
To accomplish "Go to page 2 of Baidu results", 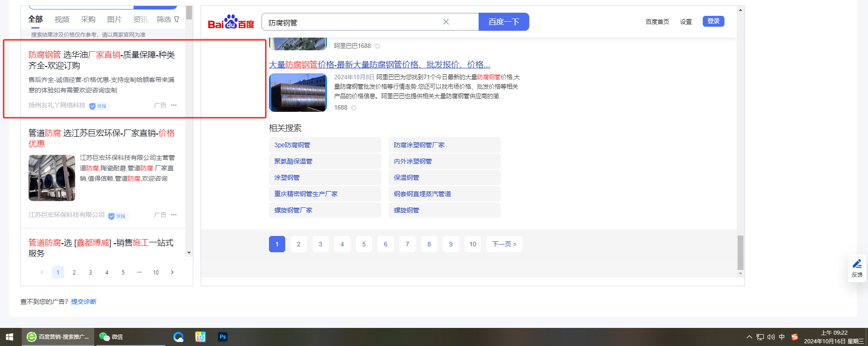I will 299,244.
